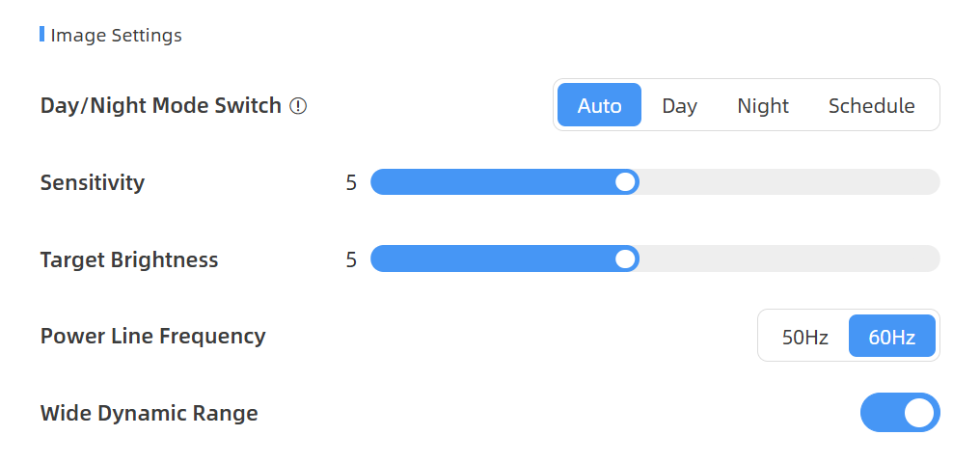The width and height of the screenshot is (980, 463).
Task: Click the Wide Dynamic Range label
Action: coord(149,413)
